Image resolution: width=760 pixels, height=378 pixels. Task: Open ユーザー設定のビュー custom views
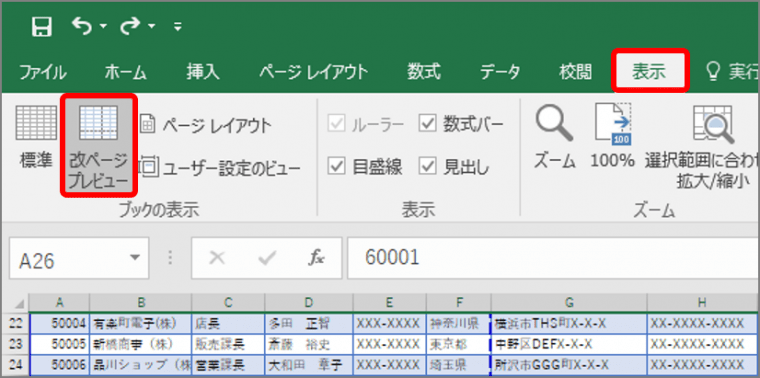pyautogui.click(x=220, y=168)
